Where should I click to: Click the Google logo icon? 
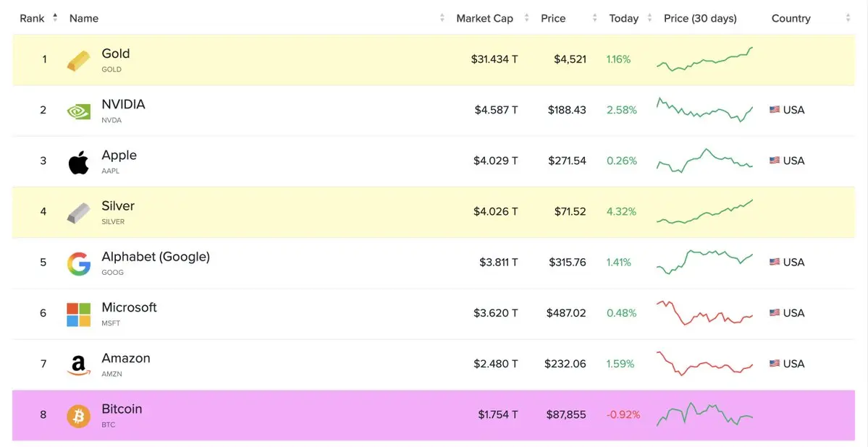78,264
